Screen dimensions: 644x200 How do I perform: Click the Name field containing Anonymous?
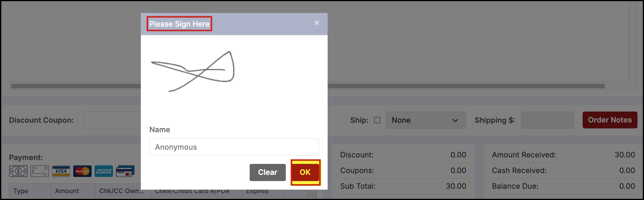[x=234, y=147]
